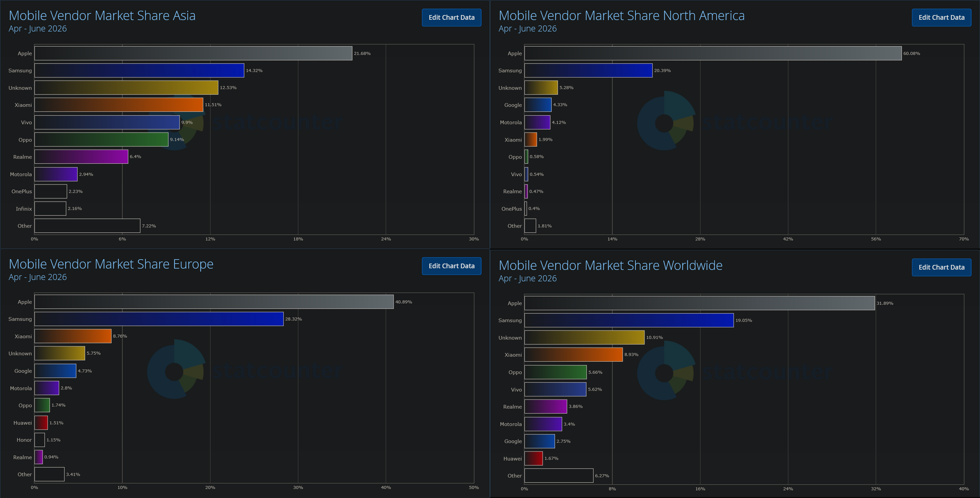Click the Realme bar in the Worldwide chart
The width and height of the screenshot is (980, 498).
click(546, 406)
